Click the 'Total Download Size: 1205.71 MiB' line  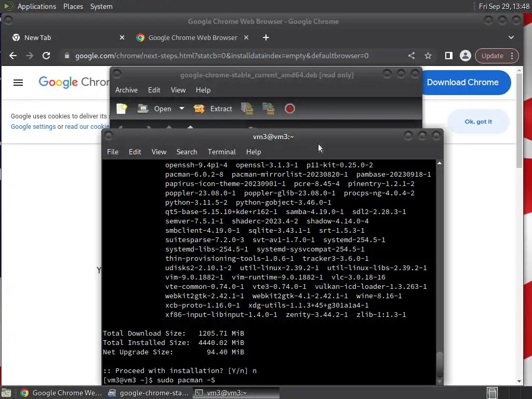click(174, 333)
